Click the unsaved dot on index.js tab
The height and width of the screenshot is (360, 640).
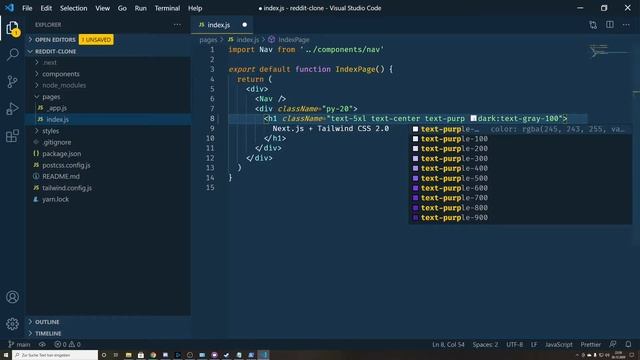pos(244,25)
